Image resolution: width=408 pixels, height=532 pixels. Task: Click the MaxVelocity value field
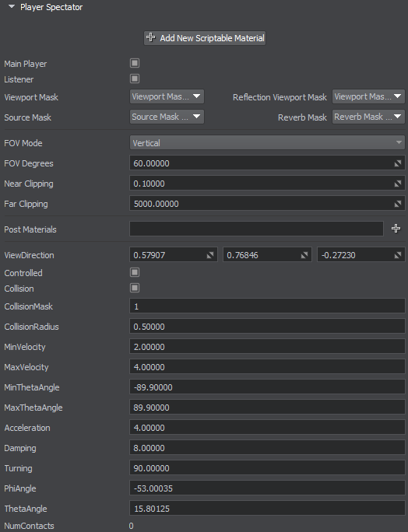click(267, 367)
